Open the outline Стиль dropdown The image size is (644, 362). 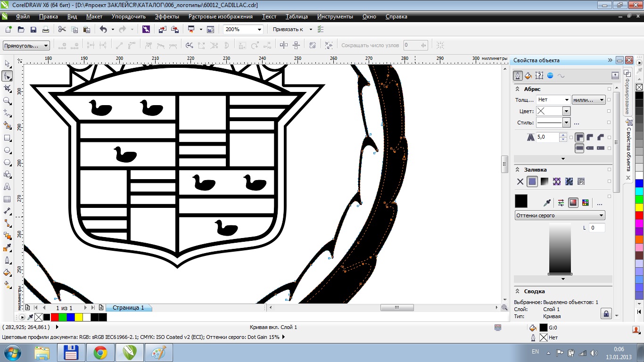click(567, 123)
